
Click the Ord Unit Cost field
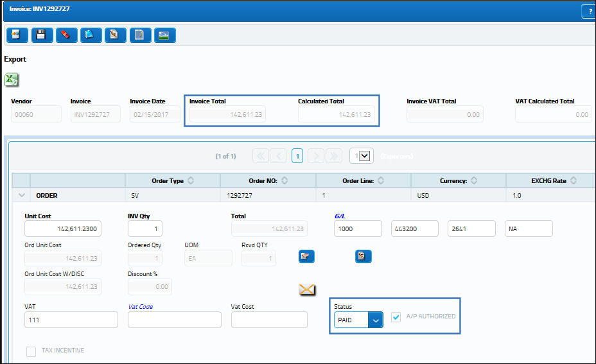coord(63,258)
